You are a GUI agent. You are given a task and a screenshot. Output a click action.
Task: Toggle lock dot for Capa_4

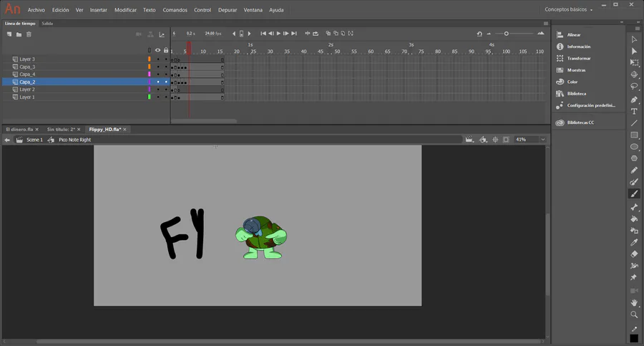(x=166, y=75)
